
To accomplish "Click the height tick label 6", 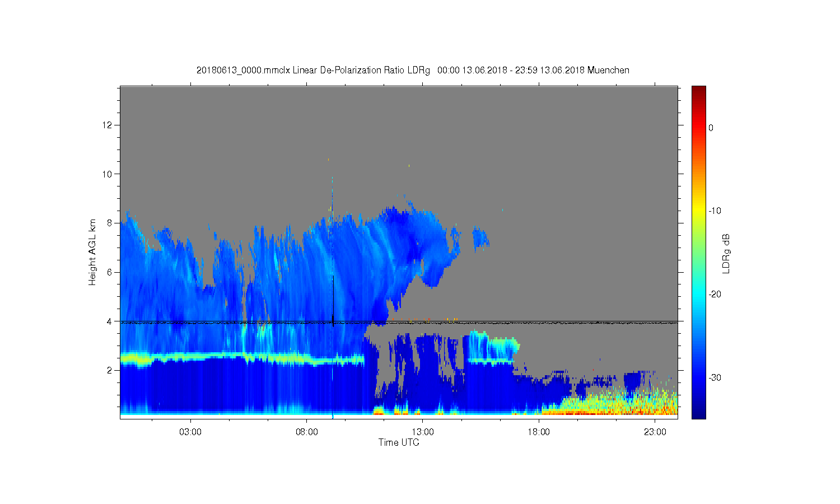I will coord(110,272).
